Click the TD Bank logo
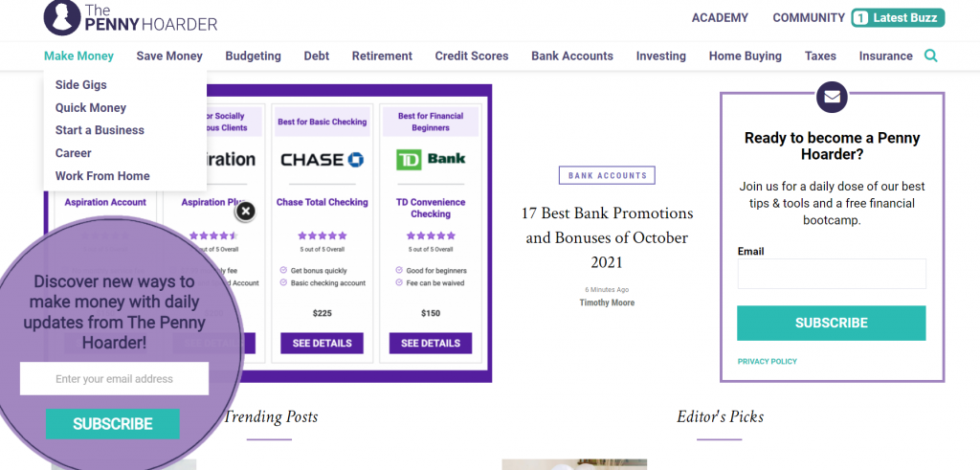 point(430,159)
